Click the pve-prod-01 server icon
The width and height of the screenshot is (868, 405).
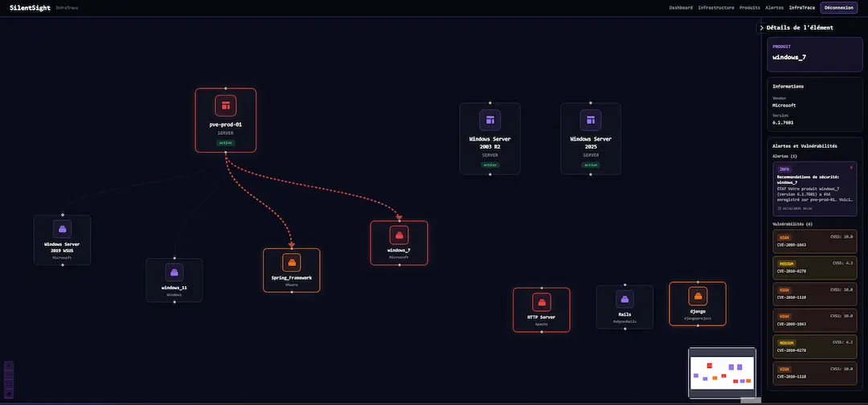click(225, 106)
